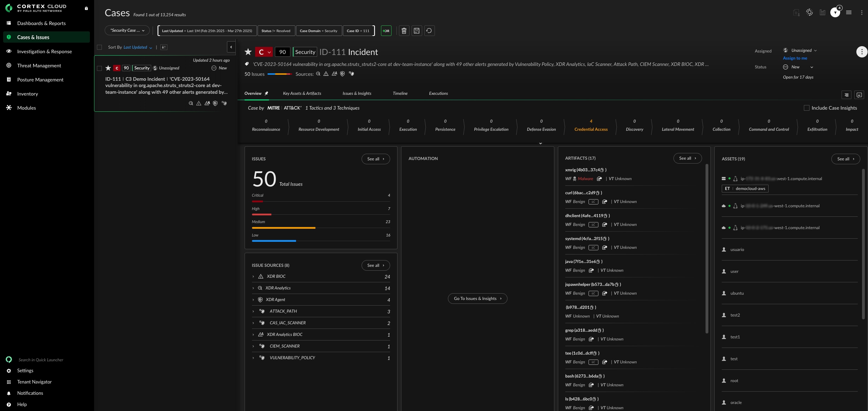Enable Include Case Insights checkbox
Image resolution: width=868 pixels, height=411 pixels.
point(806,108)
